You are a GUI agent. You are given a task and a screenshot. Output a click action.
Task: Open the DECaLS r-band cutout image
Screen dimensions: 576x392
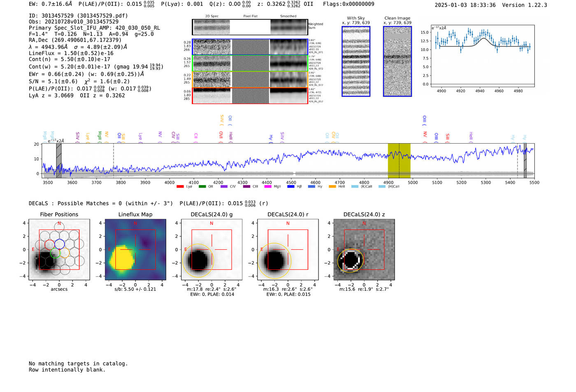coord(288,249)
